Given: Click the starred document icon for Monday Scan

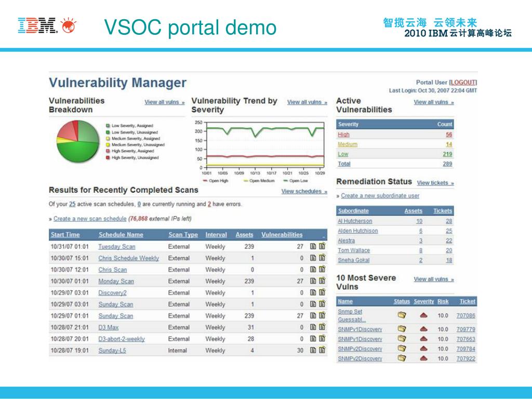Looking at the screenshot, I should (322, 281).
